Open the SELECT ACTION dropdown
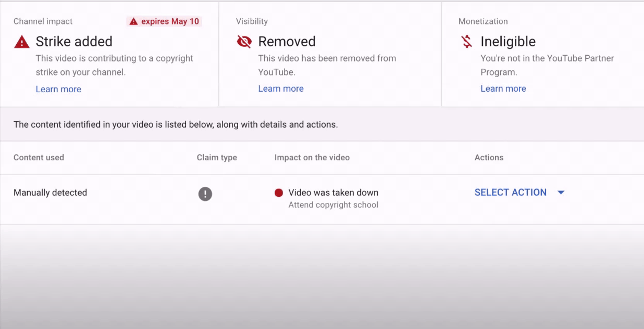This screenshot has width=644, height=329. pos(519,192)
